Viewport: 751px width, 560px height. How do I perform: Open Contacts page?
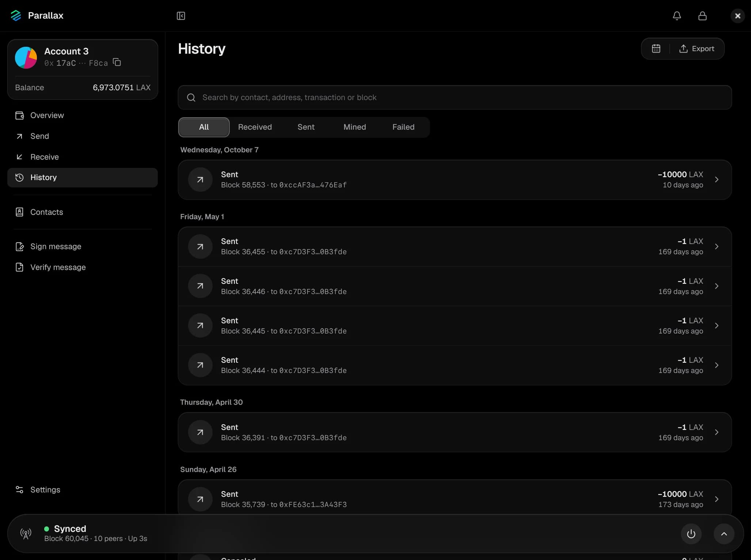83,212
